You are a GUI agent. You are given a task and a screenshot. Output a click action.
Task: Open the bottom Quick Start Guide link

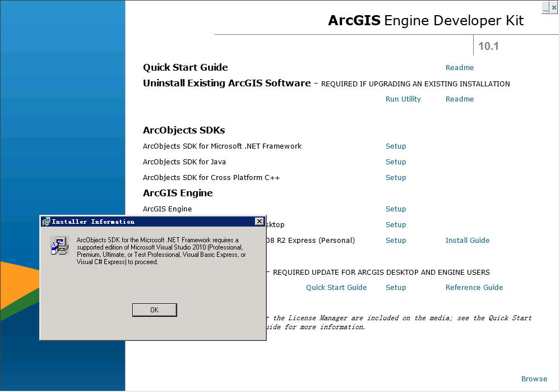pyautogui.click(x=336, y=288)
